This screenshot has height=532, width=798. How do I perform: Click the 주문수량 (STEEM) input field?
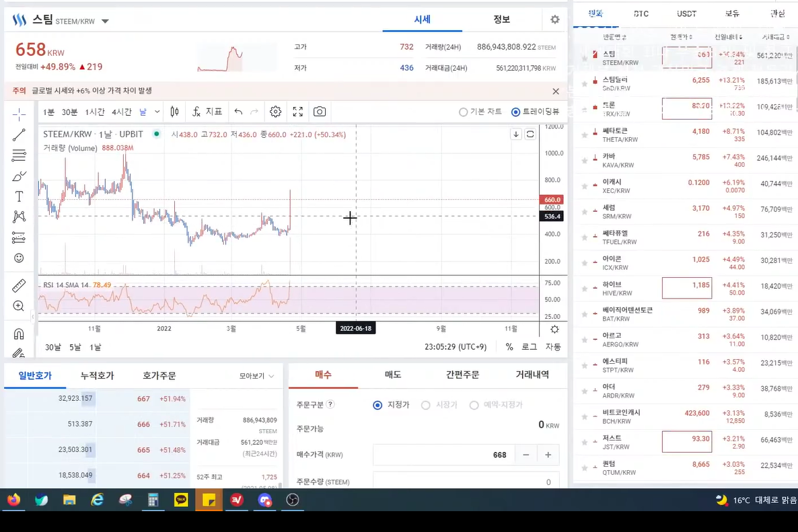point(466,480)
